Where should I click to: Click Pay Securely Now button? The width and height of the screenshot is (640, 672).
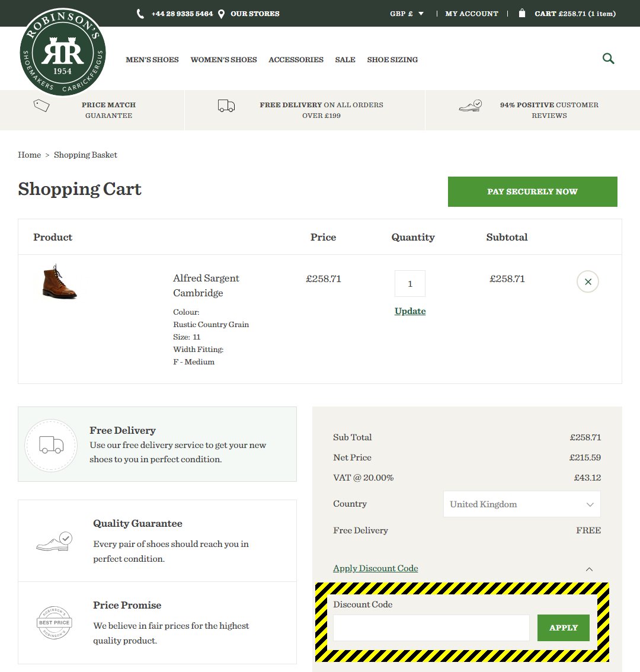click(x=532, y=191)
